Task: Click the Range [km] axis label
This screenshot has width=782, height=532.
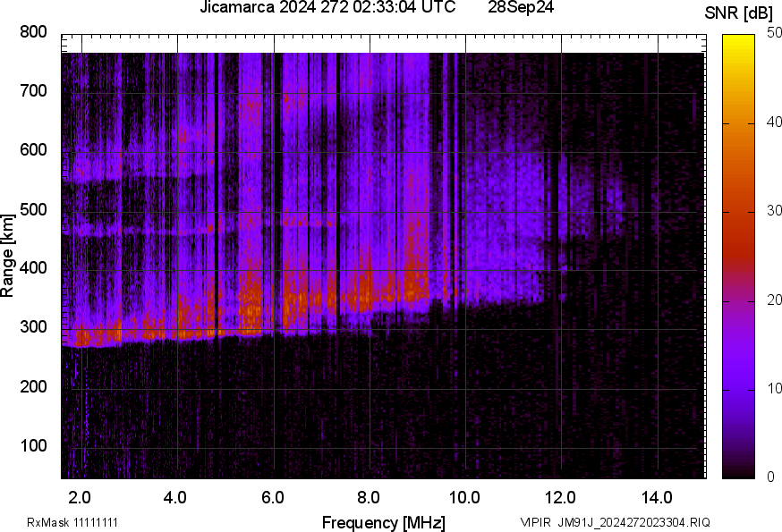Action: coord(8,256)
